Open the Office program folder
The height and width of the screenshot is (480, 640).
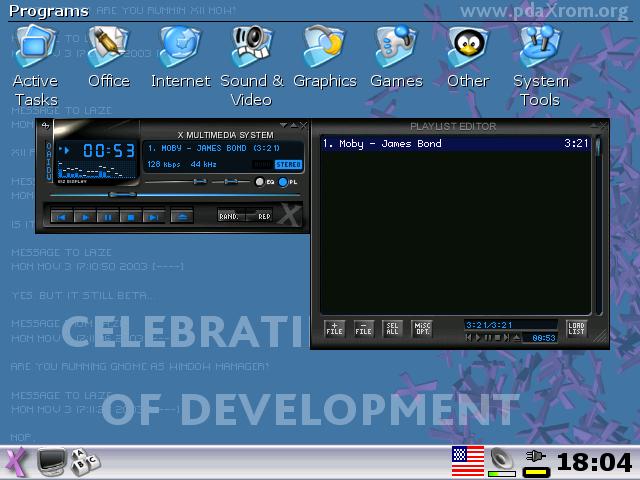click(x=109, y=56)
